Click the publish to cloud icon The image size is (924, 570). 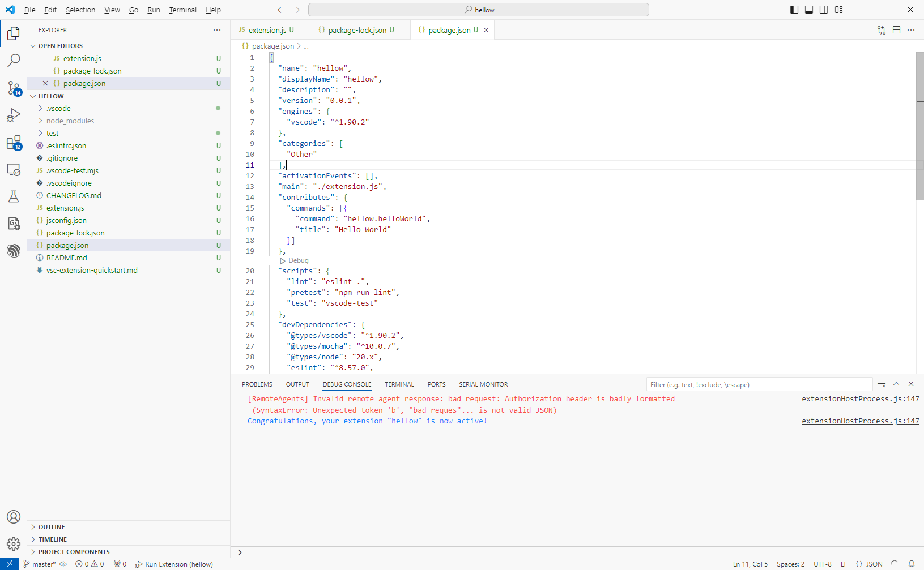63,564
